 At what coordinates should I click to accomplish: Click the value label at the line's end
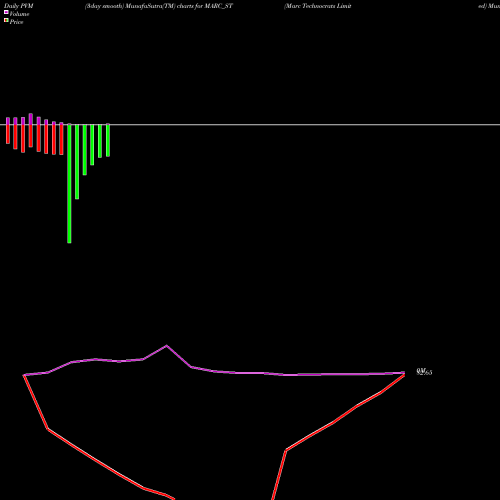click(424, 372)
